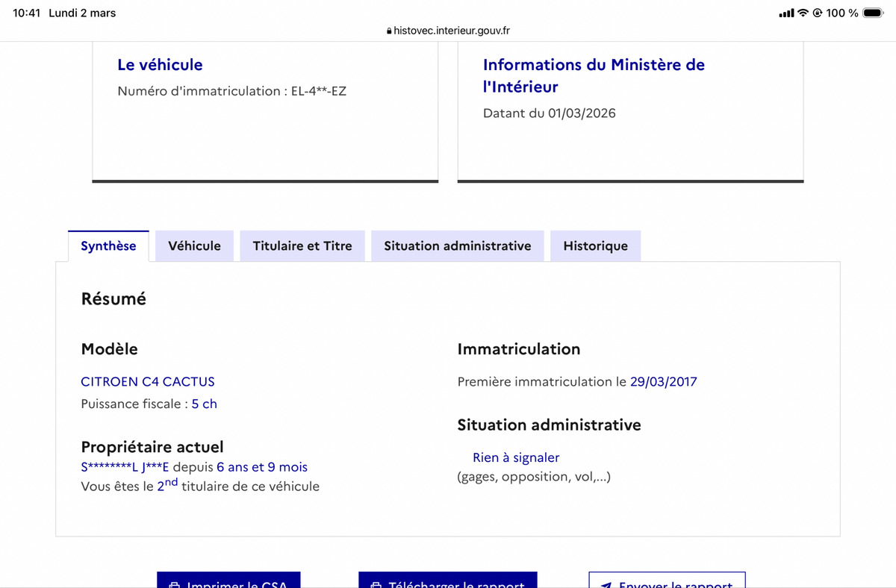Select the Synthèse tab

[108, 245]
